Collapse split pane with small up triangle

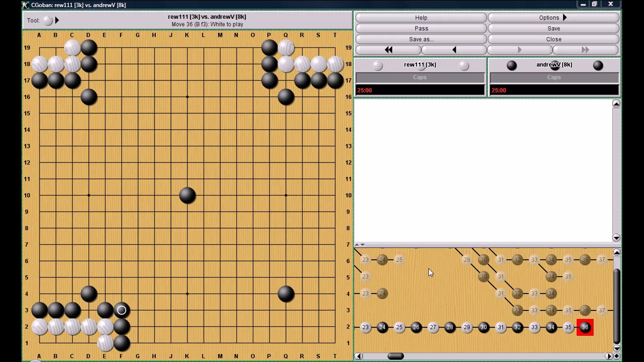(357, 245)
